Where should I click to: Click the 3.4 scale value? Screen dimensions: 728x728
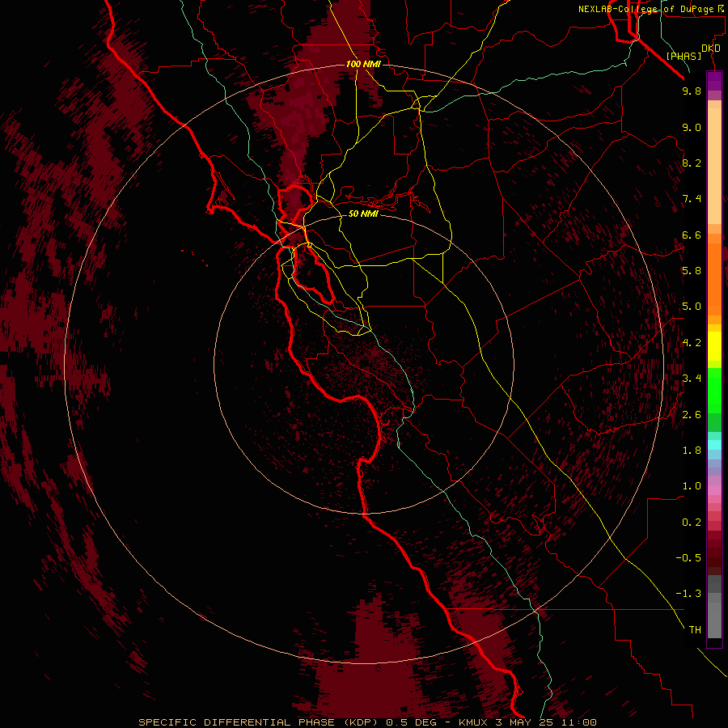692,379
